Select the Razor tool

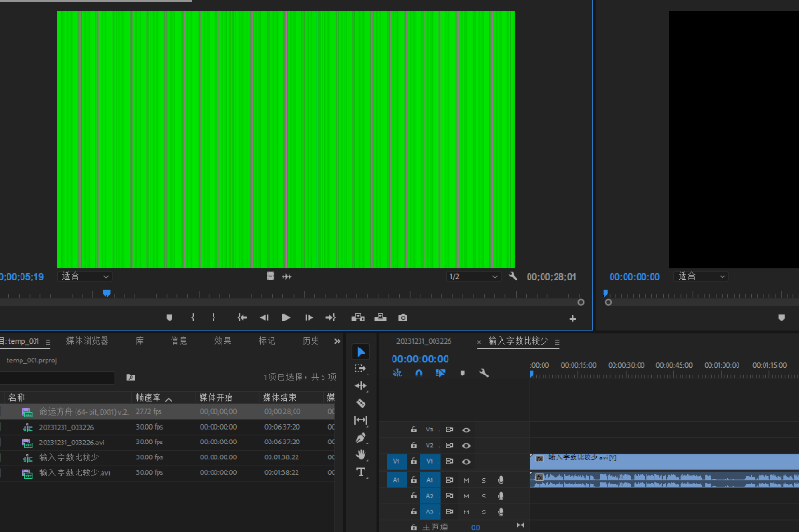point(361,403)
